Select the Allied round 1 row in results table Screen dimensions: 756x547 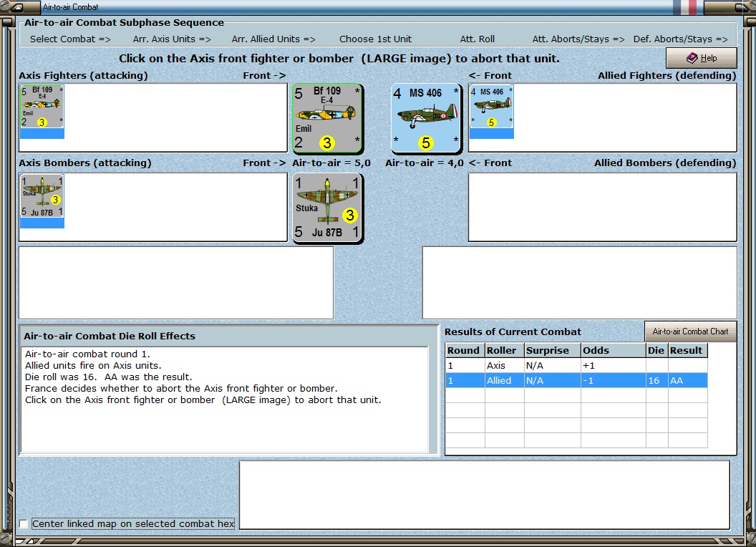[x=576, y=380]
